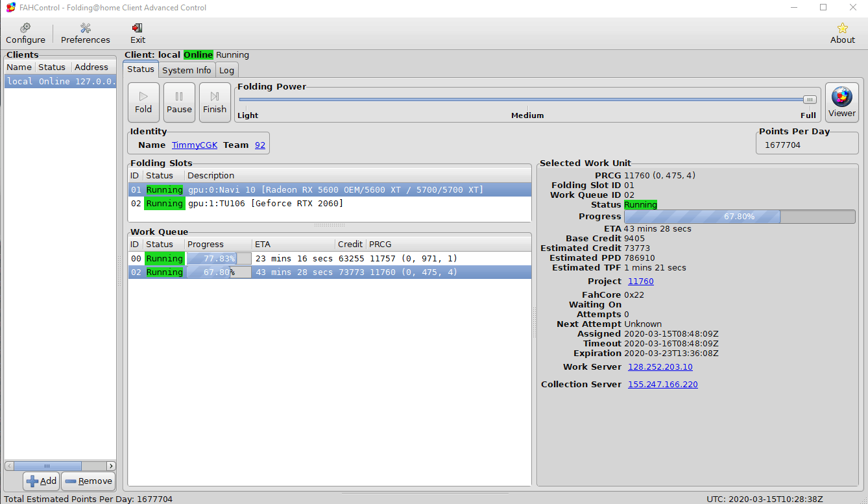Screen dimensions: 868x504
Task: Click Status header in Work Queue
Action: (x=163, y=245)
